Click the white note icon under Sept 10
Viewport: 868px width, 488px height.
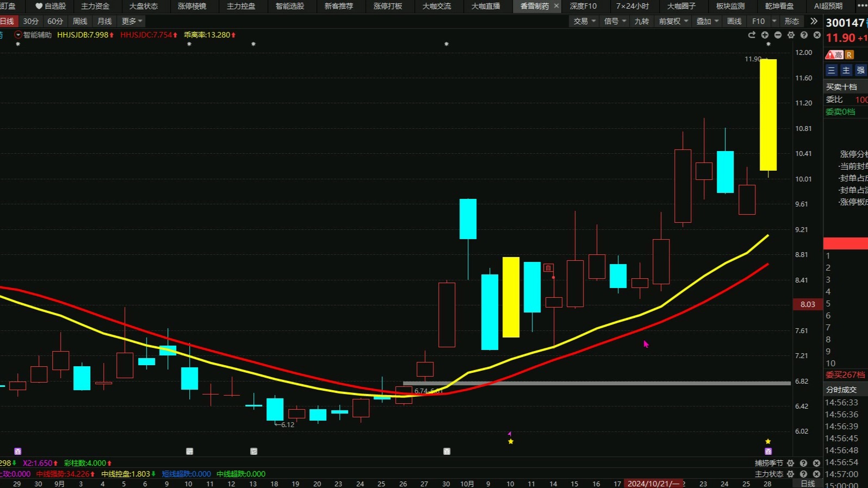click(189, 451)
